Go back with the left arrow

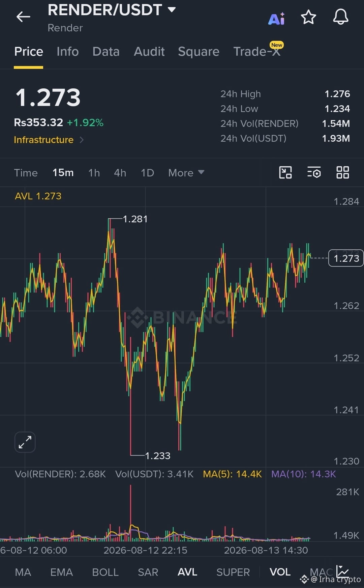pos(23,17)
